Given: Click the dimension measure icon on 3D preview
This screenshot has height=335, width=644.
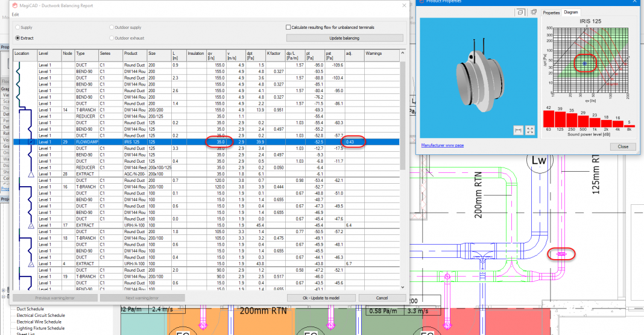Looking at the screenshot, I should pyautogui.click(x=518, y=130).
